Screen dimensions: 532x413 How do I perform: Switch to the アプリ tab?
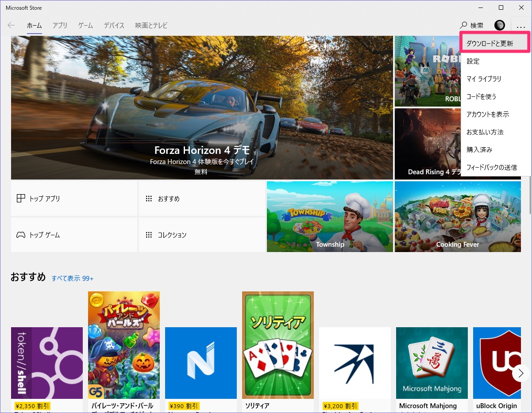(60, 25)
